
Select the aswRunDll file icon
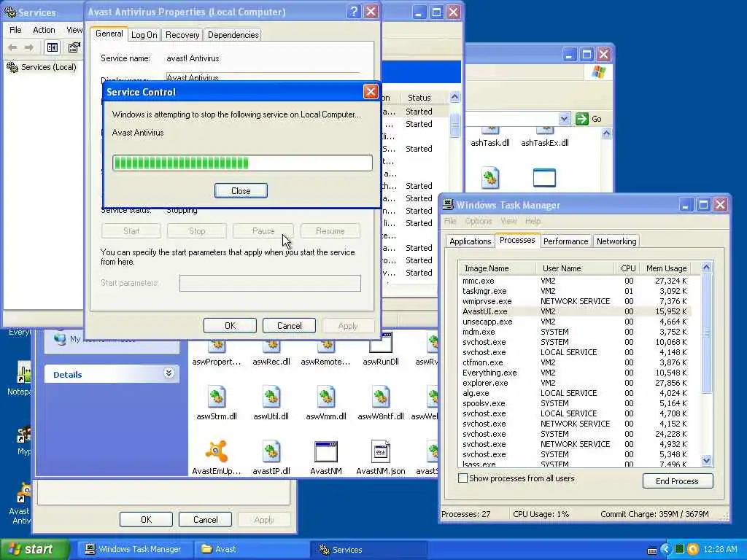(x=381, y=343)
